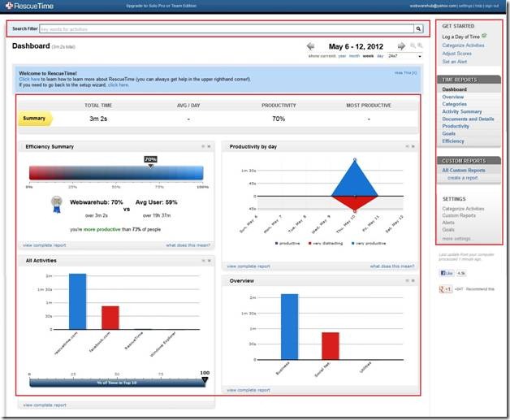The image size is (510, 420).
Task: Open the Activity Summary report
Action: pyautogui.click(x=462, y=111)
